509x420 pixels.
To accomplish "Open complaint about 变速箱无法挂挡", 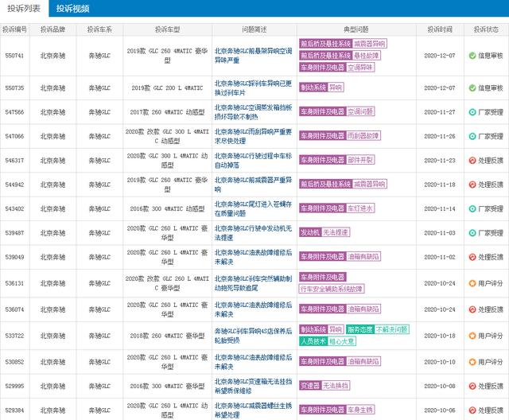I will (253, 387).
